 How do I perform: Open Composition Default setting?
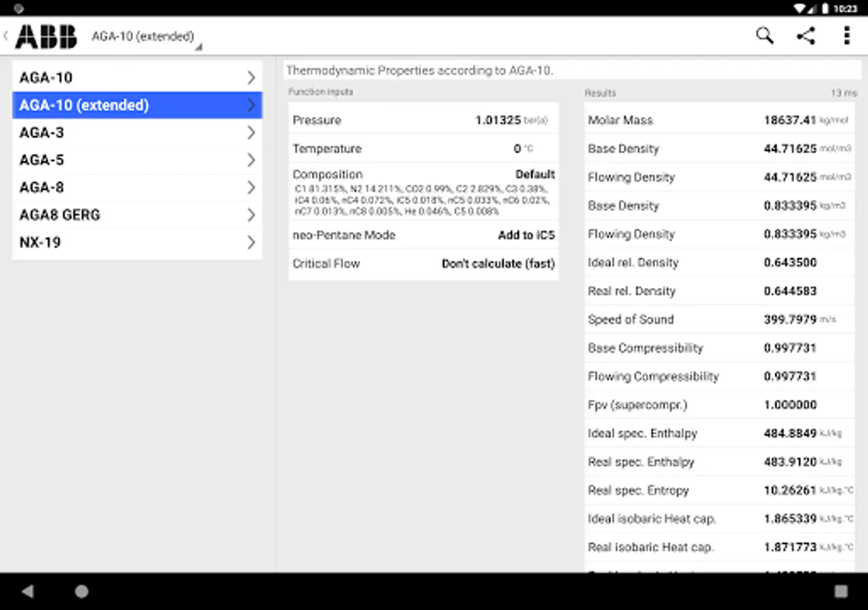[x=535, y=174]
